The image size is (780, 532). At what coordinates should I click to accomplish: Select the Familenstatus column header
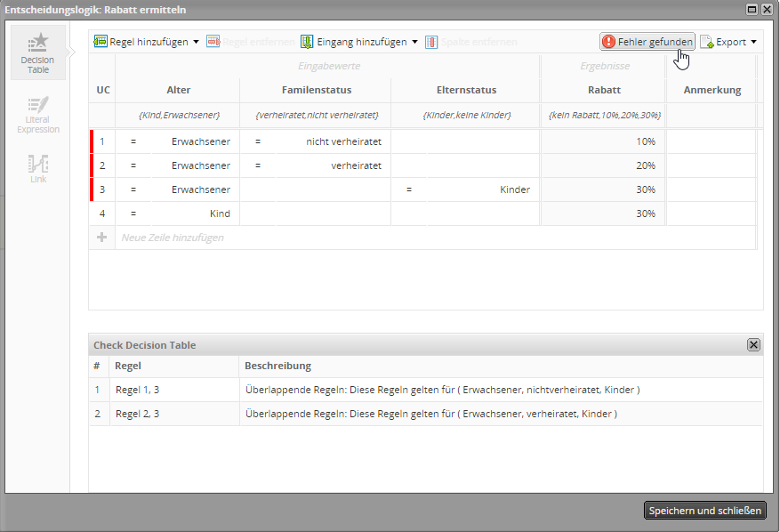pyautogui.click(x=317, y=90)
